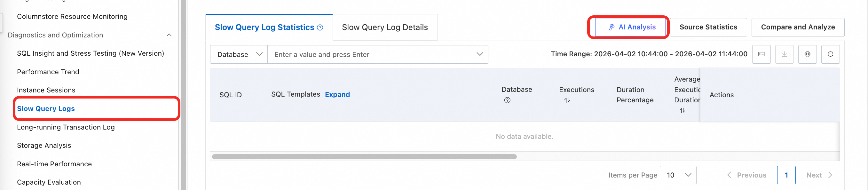
Task: Click the download slow logs icon
Action: coord(784,54)
